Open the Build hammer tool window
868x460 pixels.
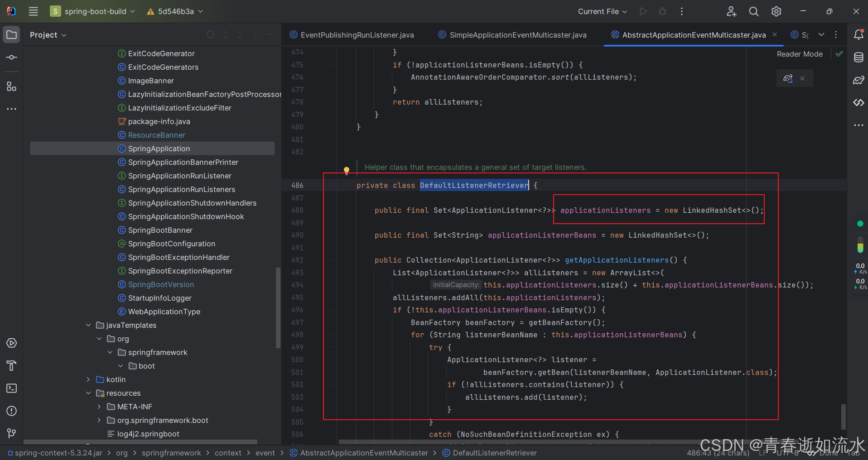pos(12,366)
